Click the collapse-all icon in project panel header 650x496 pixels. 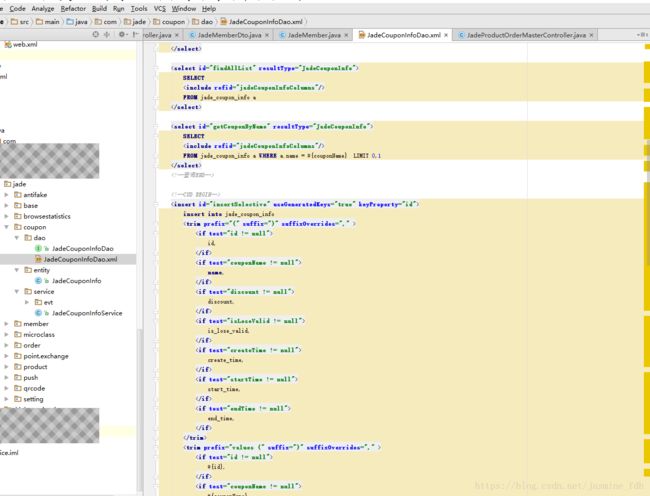107,34
